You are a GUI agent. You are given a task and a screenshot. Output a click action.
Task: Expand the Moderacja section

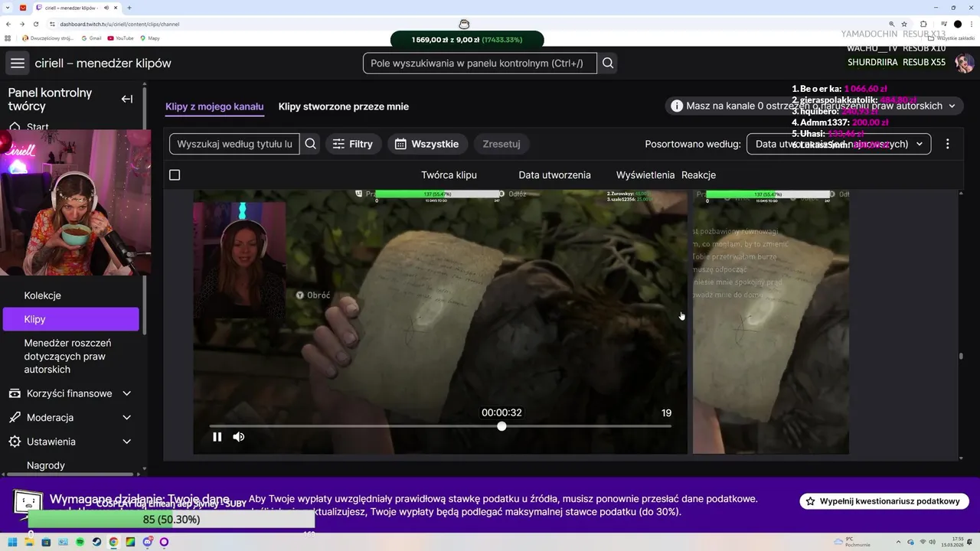click(x=69, y=418)
